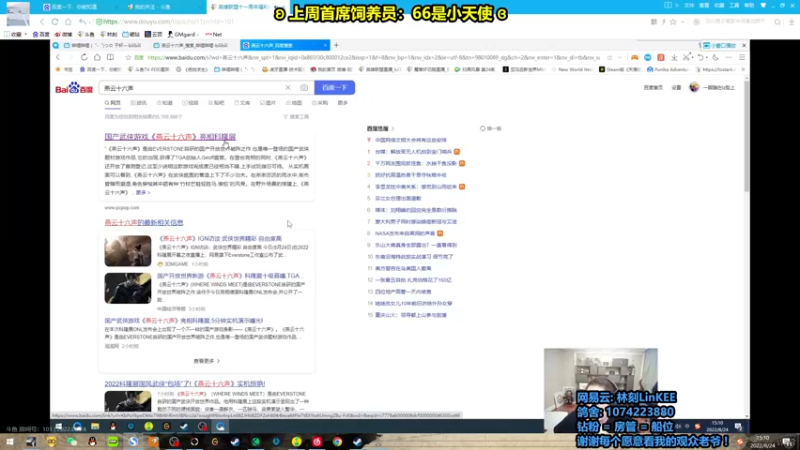Click the taskbar clock showing 15:10
Viewport: 800px width, 450px height.
click(764, 442)
